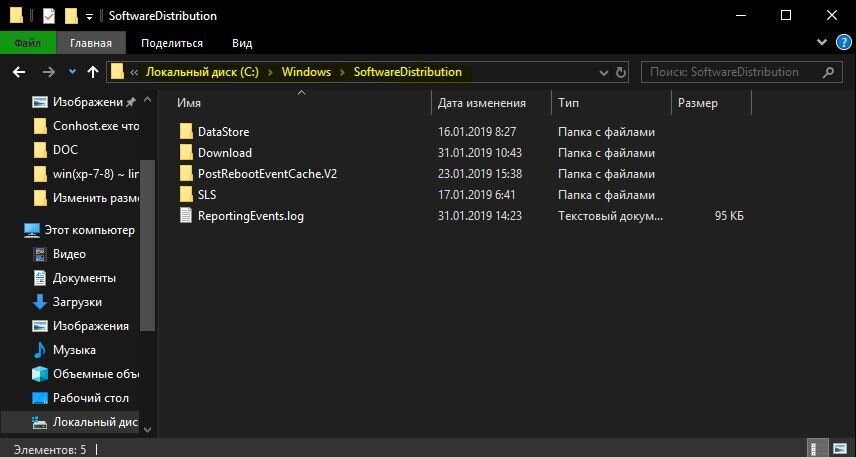Click Локальный диск (C:) in the breadcrumb
The width and height of the screenshot is (856, 457).
click(x=202, y=72)
